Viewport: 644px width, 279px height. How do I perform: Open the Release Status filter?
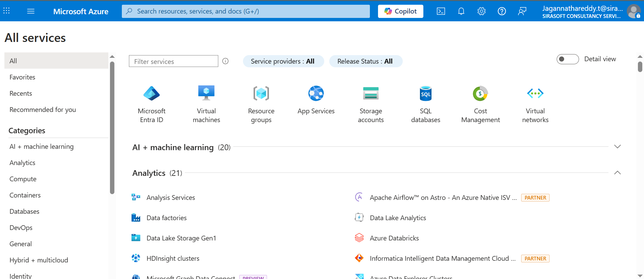pos(365,61)
